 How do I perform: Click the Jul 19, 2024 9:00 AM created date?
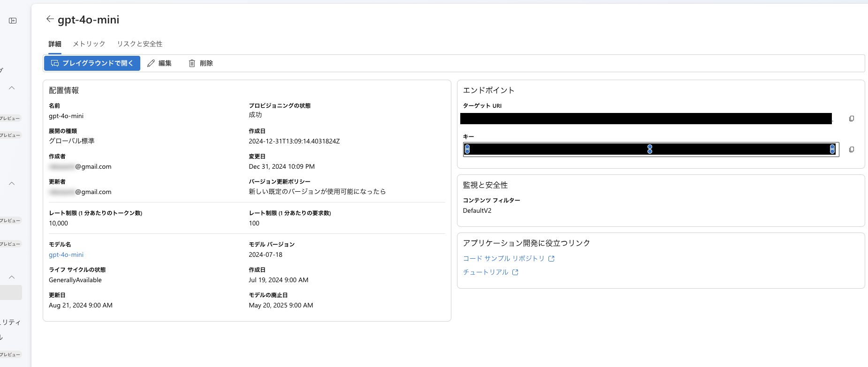coord(279,280)
